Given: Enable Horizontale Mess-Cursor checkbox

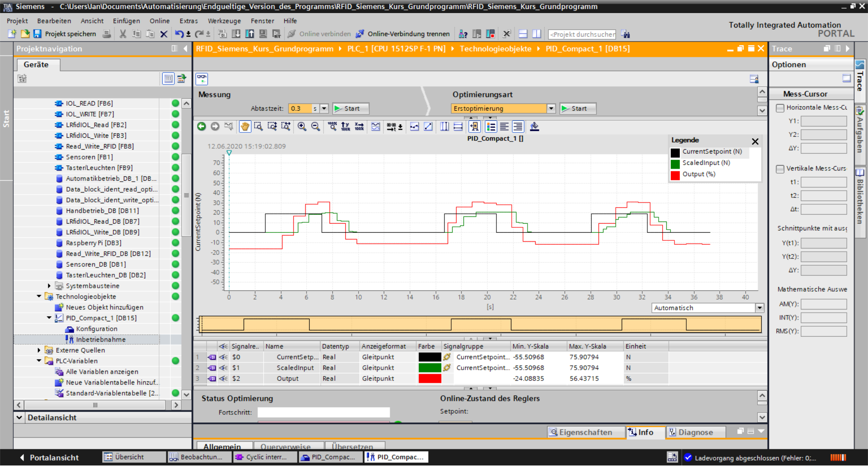Looking at the screenshot, I should pos(780,108).
